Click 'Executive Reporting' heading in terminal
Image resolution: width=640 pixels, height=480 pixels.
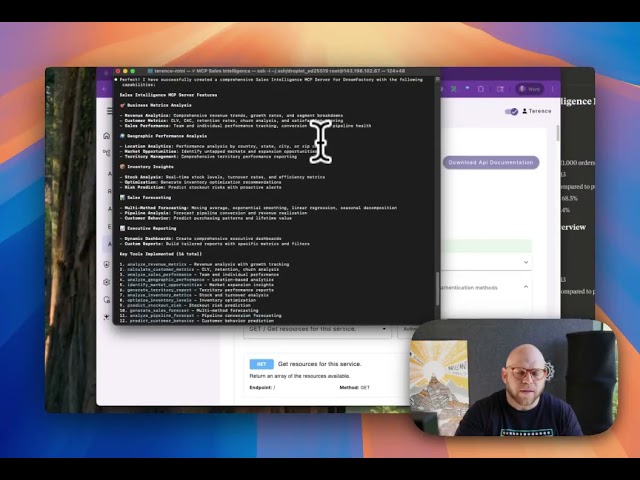tap(151, 228)
